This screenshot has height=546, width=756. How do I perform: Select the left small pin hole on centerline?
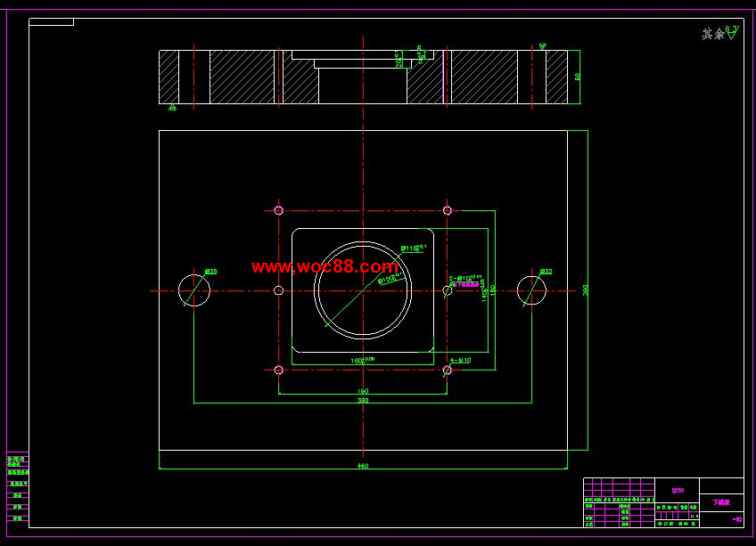pyautogui.click(x=278, y=290)
